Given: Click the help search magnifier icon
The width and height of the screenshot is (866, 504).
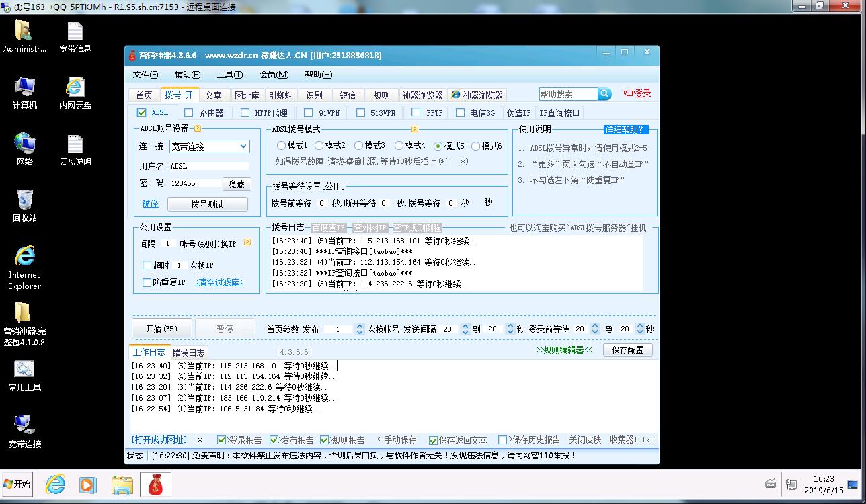Looking at the screenshot, I should click(x=604, y=94).
